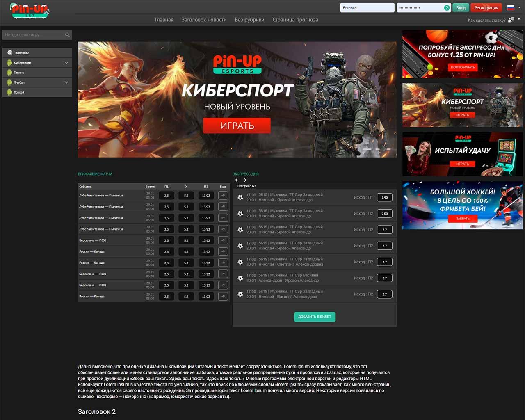
Task: Open the Без рубрики menu item
Action: click(249, 20)
